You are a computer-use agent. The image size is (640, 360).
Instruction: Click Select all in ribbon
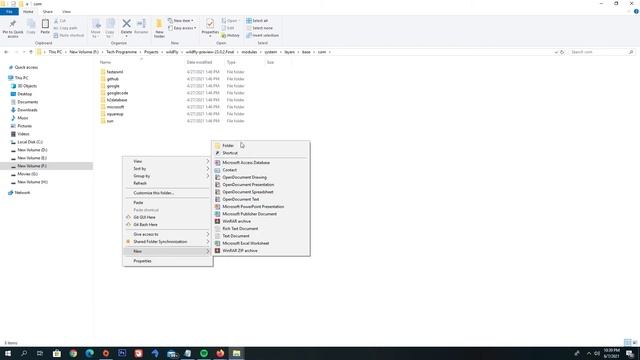[x=257, y=20]
